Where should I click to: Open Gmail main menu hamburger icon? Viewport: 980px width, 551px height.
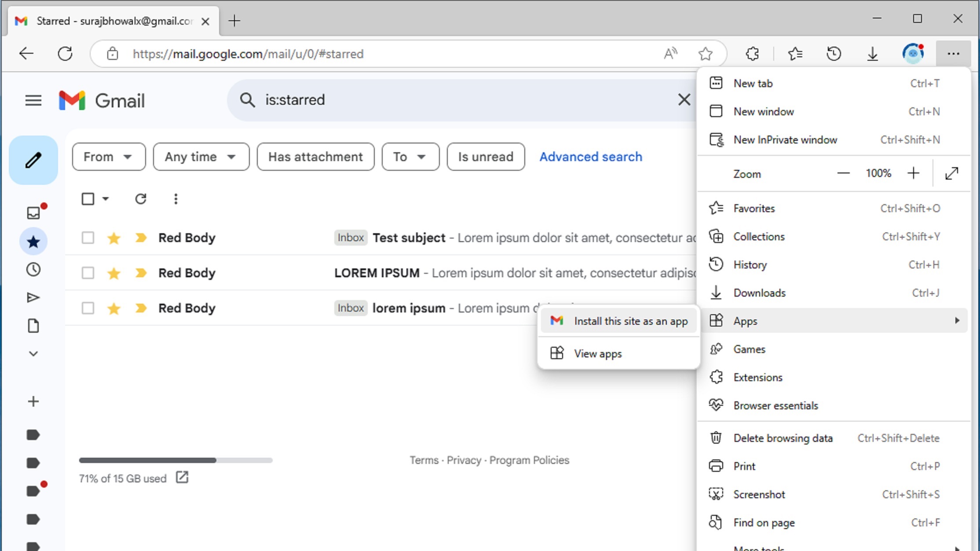point(33,101)
